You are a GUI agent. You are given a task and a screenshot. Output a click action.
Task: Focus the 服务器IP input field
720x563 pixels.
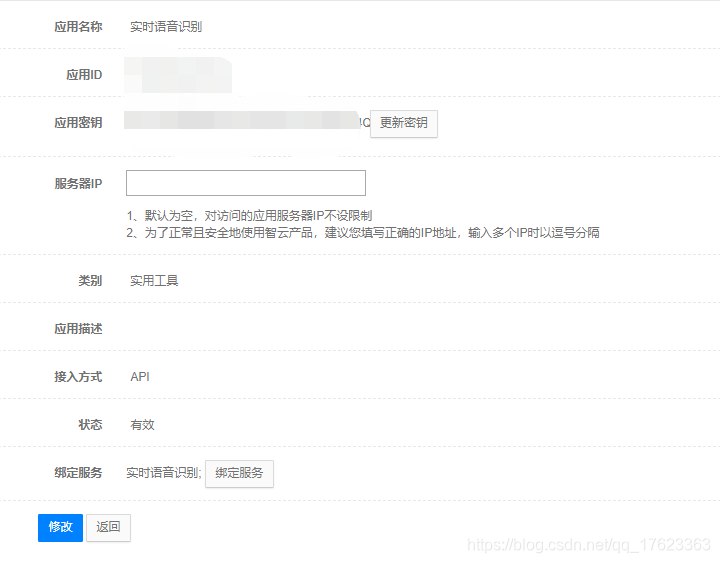pyautogui.click(x=246, y=183)
